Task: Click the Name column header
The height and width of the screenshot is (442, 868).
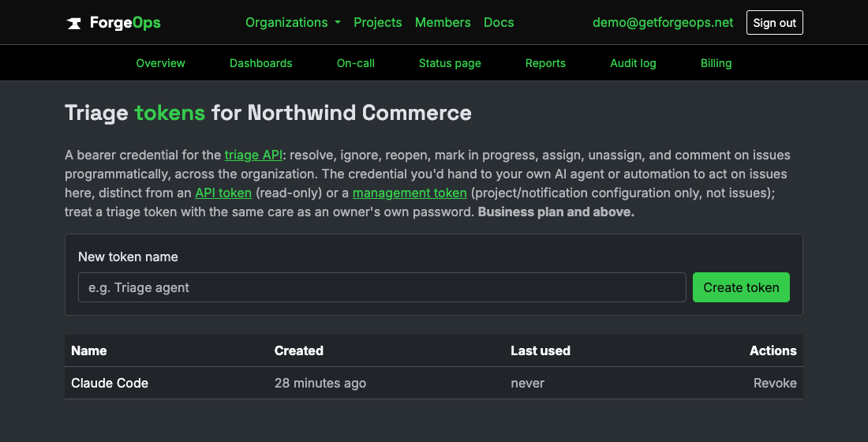Action: [x=89, y=350]
